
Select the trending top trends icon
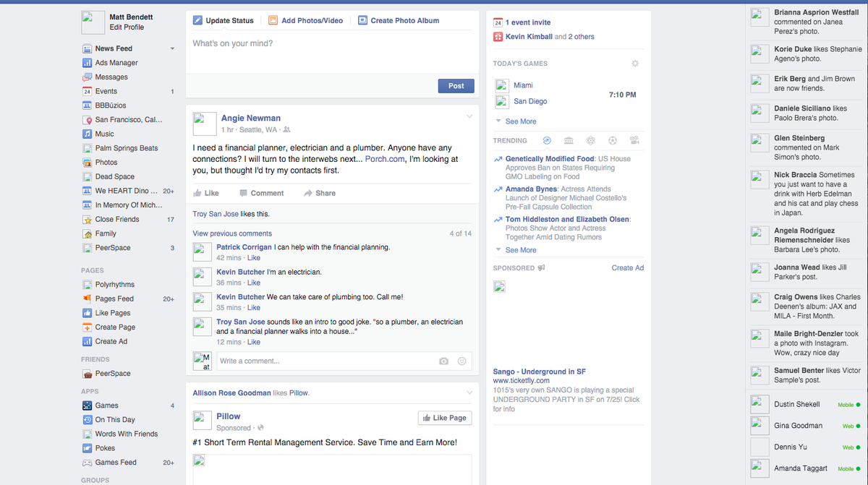pos(547,141)
